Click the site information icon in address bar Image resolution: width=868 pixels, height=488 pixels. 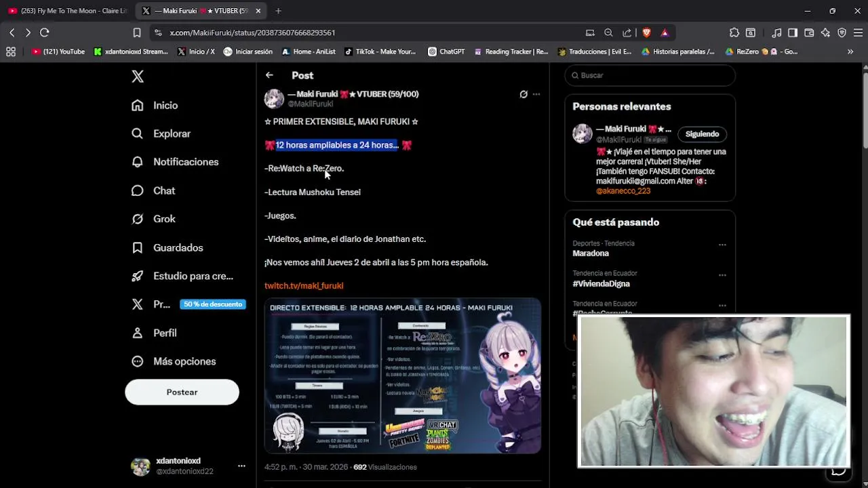[x=158, y=33]
